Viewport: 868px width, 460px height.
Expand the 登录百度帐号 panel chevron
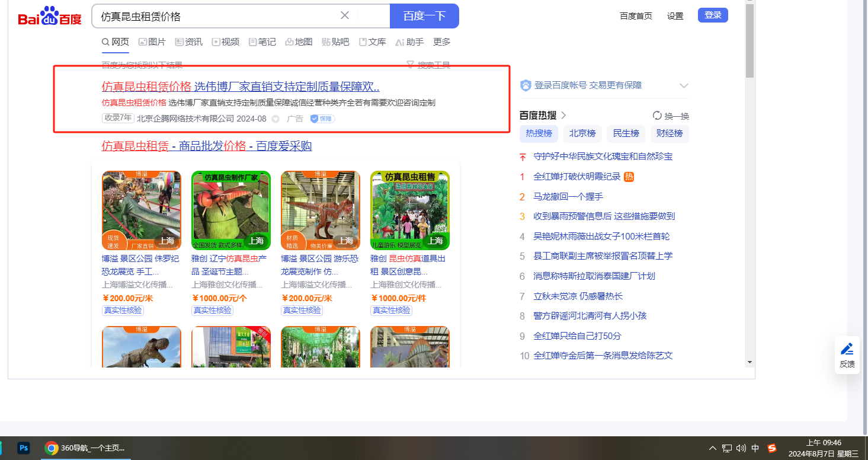684,85
